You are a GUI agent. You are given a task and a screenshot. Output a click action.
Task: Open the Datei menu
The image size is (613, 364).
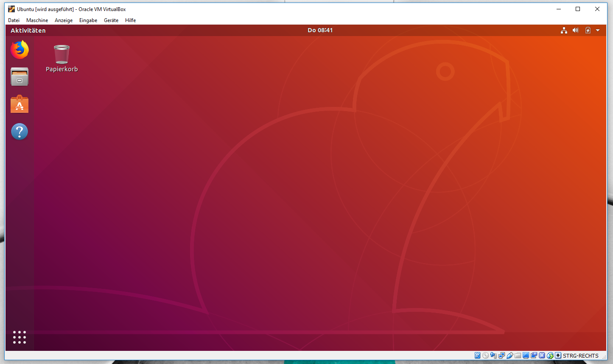pyautogui.click(x=14, y=20)
